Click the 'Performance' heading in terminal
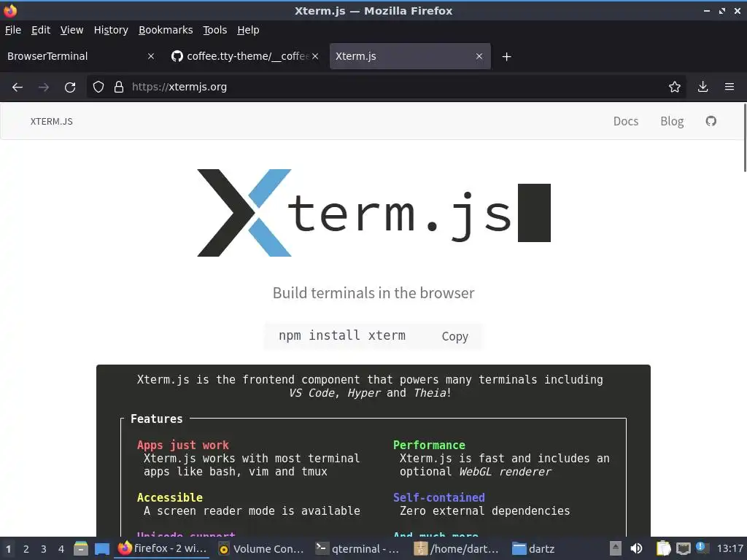The image size is (747, 560). [429, 446]
